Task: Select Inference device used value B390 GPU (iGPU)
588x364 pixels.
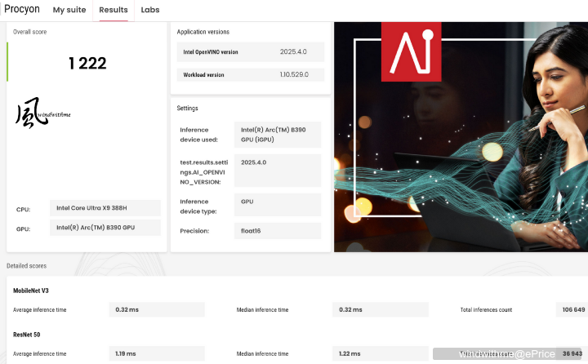Action: [x=278, y=135]
